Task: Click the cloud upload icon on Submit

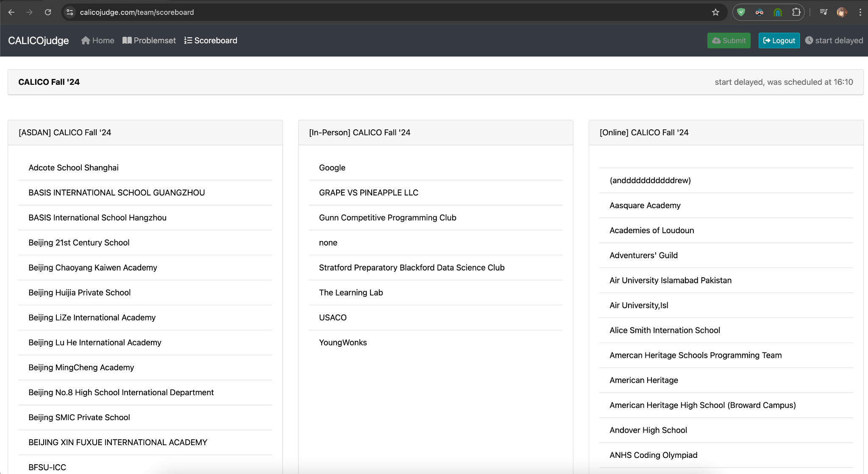Action: pos(717,40)
